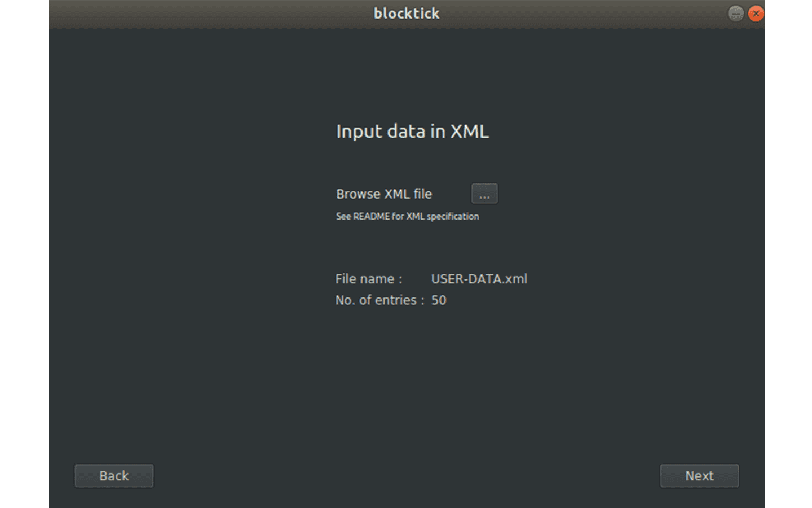The width and height of the screenshot is (812, 508).
Task: Click the 'Browse XML file' label
Action: (x=384, y=194)
